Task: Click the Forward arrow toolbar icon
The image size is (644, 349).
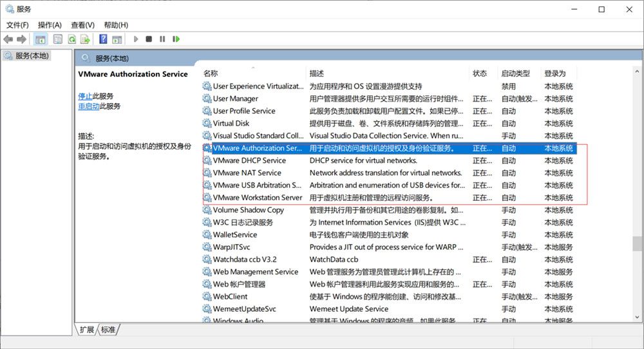Action: click(x=21, y=39)
